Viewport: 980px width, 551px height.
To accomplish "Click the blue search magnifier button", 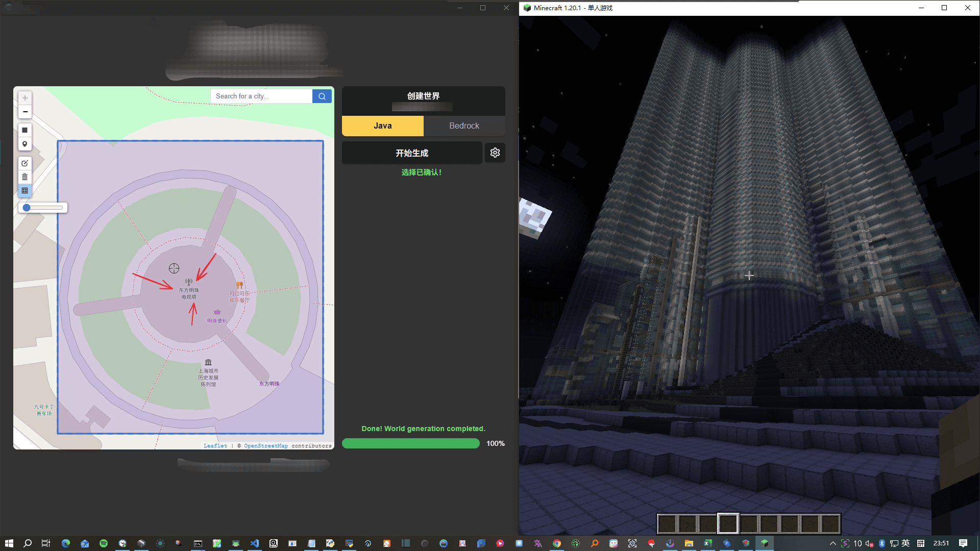I will click(x=322, y=96).
